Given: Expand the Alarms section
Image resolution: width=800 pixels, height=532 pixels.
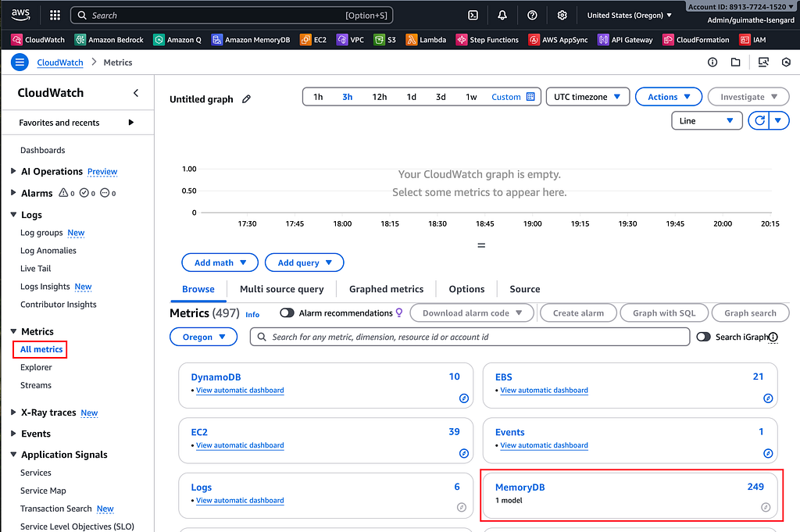Looking at the screenshot, I should (x=13, y=193).
